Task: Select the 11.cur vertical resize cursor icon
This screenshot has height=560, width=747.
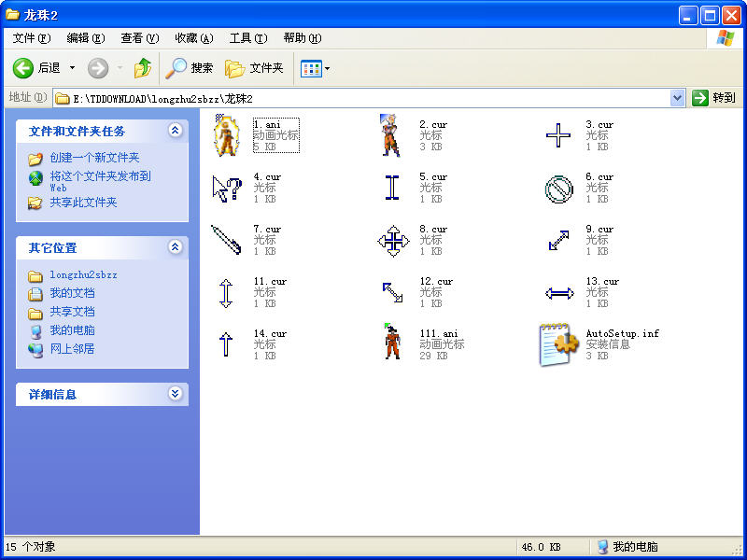Action: [226, 293]
